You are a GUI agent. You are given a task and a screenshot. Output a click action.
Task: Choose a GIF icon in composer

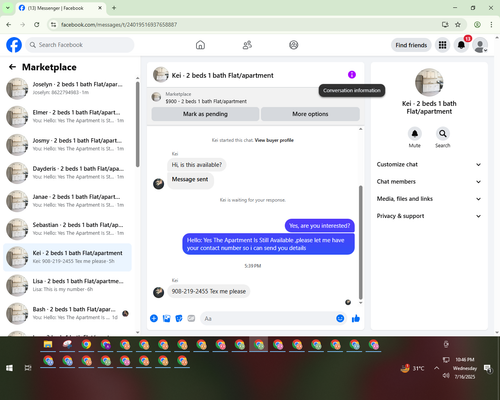click(x=191, y=318)
